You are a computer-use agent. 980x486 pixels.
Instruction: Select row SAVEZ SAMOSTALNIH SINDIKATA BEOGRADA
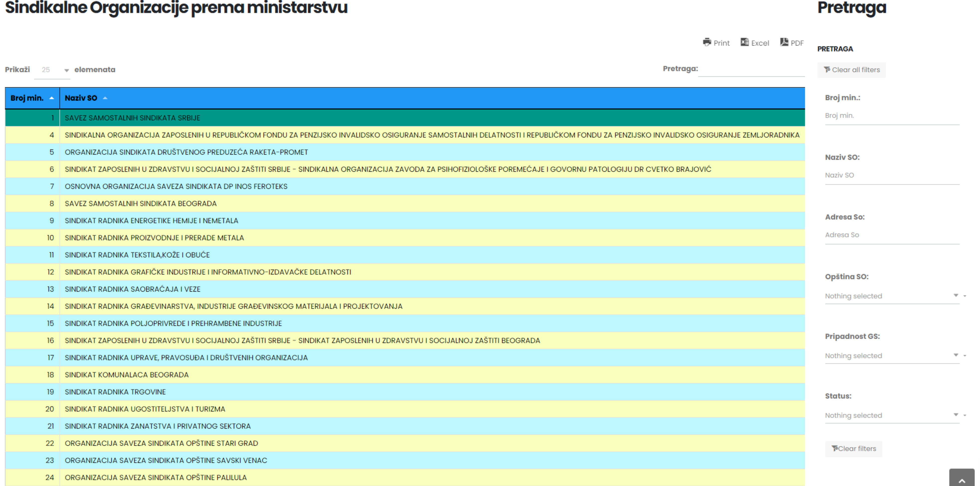405,204
